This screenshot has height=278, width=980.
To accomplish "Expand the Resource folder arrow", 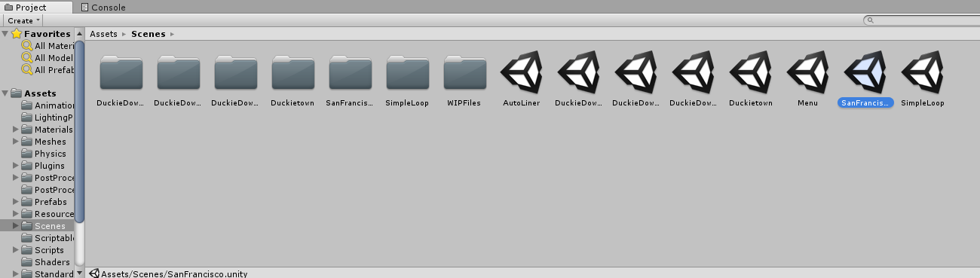I will (x=16, y=214).
